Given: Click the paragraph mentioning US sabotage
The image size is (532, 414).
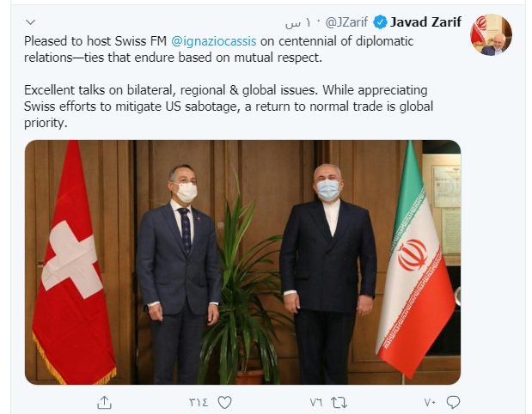Looking at the screenshot, I should (229, 107).
